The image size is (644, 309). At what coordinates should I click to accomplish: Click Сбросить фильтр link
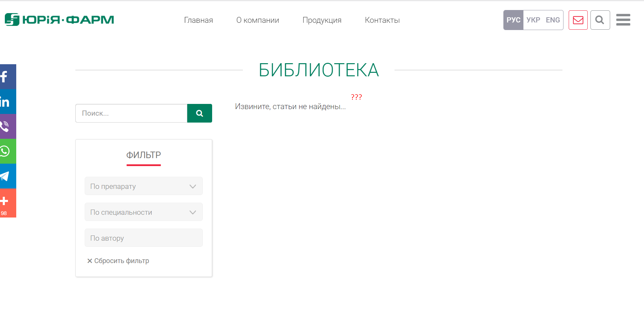point(118,261)
